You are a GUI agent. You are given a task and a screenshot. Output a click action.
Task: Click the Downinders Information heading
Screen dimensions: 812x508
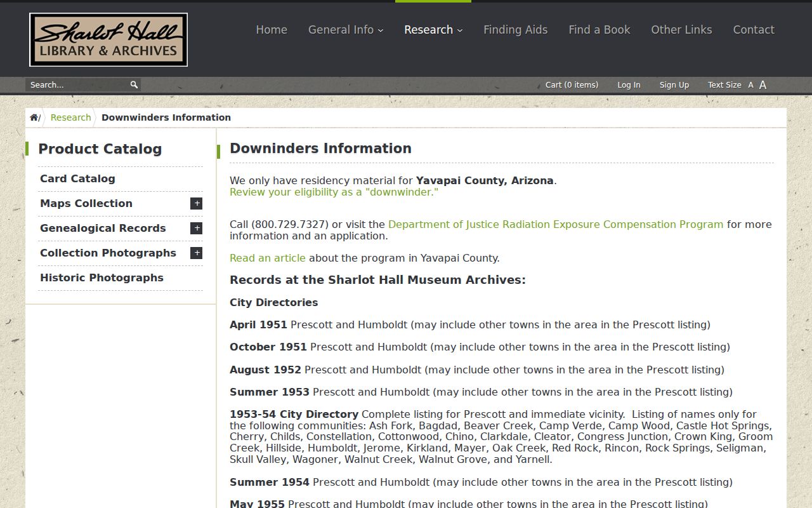[320, 149]
